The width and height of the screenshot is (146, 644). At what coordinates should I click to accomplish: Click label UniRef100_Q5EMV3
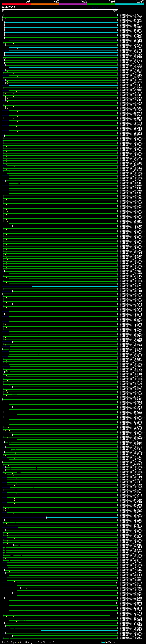click(131, 371)
